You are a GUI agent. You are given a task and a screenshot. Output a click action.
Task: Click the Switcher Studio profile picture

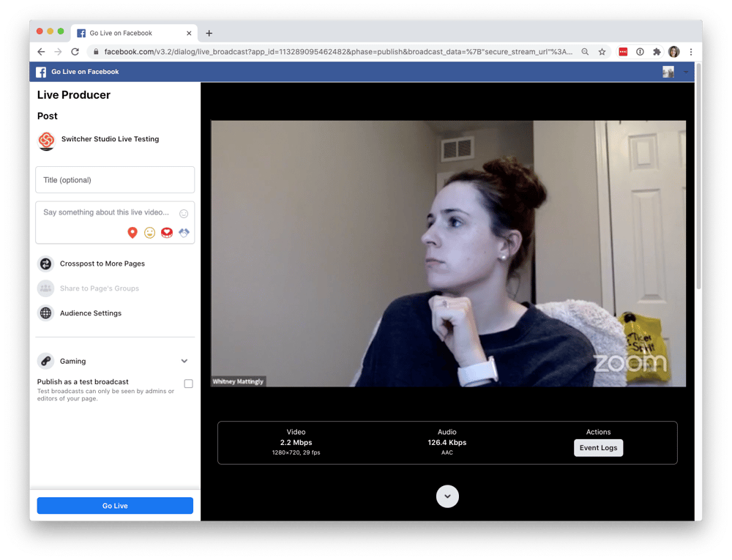pyautogui.click(x=46, y=139)
